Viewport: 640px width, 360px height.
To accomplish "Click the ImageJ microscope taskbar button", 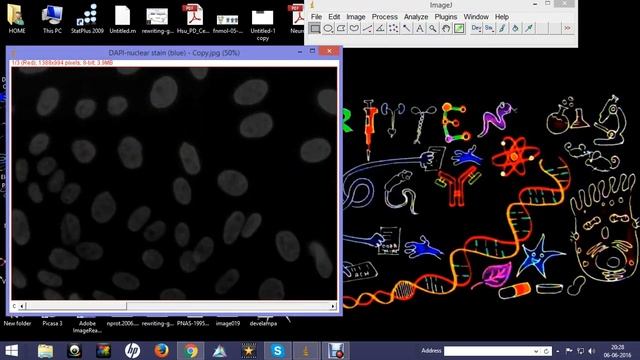I will point(307,351).
